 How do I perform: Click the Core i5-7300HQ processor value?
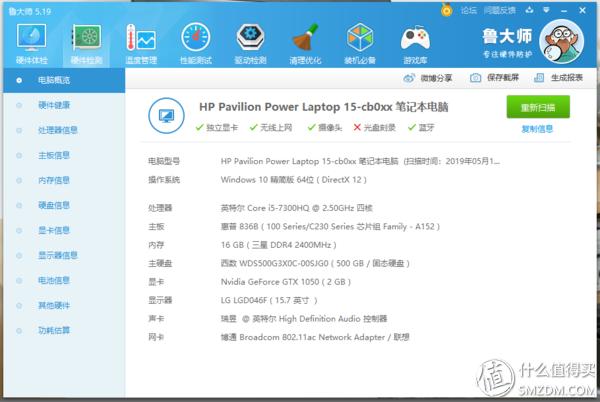pyautogui.click(x=297, y=208)
